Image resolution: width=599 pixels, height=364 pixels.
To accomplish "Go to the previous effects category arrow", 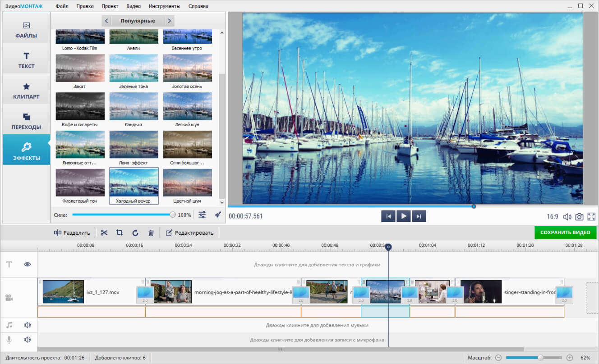I will tap(106, 21).
